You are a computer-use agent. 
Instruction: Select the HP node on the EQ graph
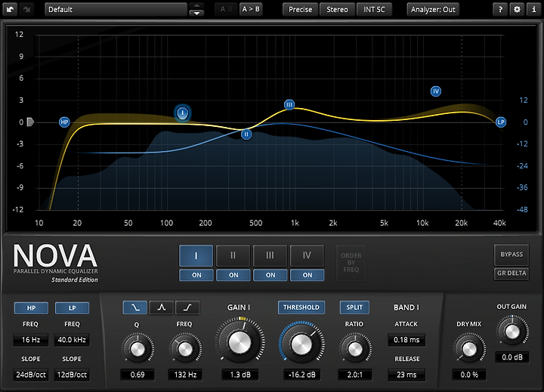[64, 122]
